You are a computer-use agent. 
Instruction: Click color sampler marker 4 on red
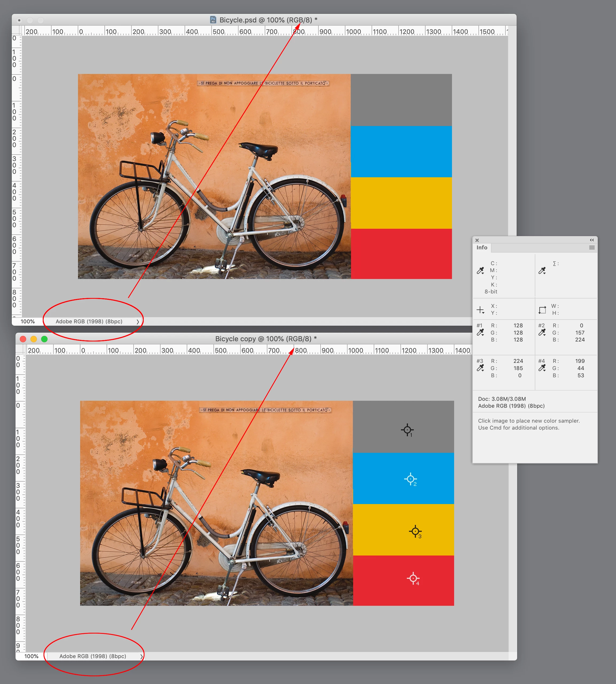[413, 578]
